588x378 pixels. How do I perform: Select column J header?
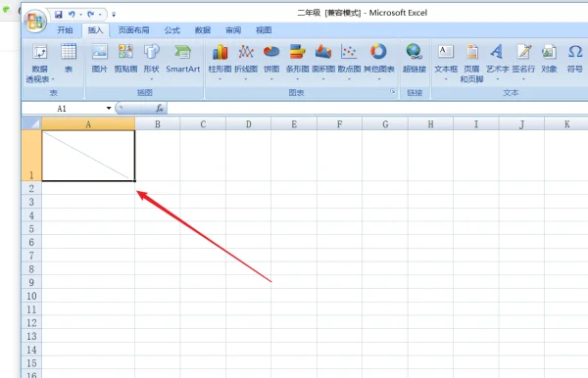(x=521, y=124)
